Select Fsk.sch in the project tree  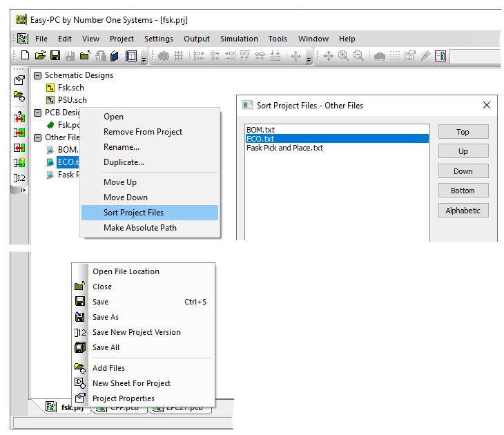click(70, 88)
